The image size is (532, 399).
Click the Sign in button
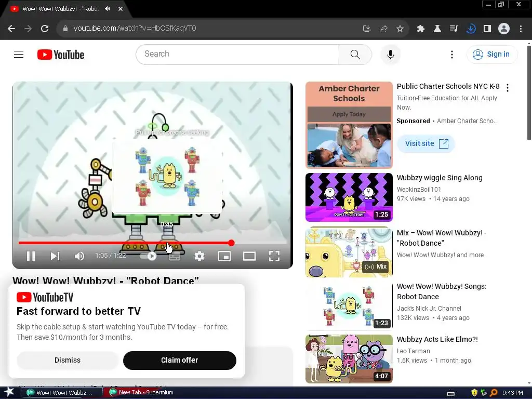point(492,54)
